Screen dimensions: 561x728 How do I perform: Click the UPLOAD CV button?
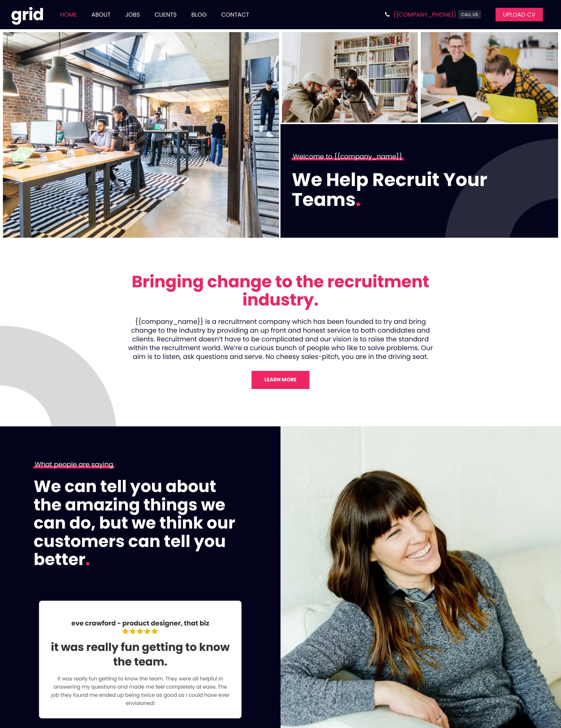518,15
